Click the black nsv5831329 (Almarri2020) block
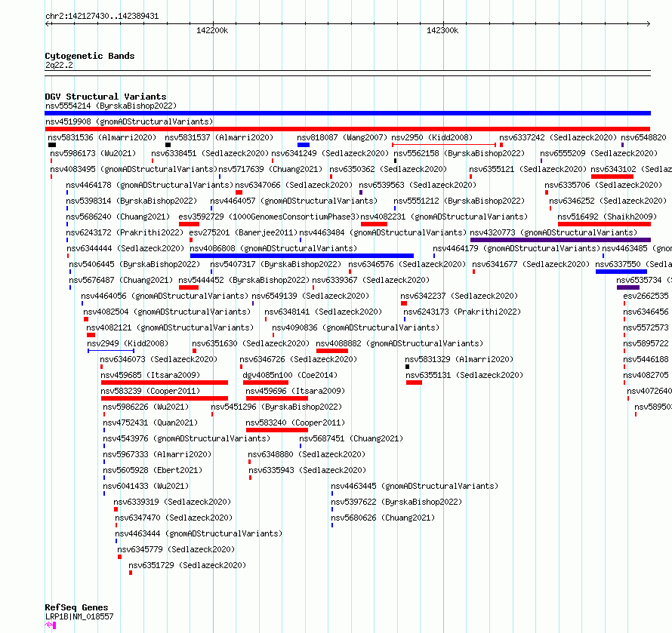Viewport: 672px width, 633px height. pyautogui.click(x=407, y=367)
